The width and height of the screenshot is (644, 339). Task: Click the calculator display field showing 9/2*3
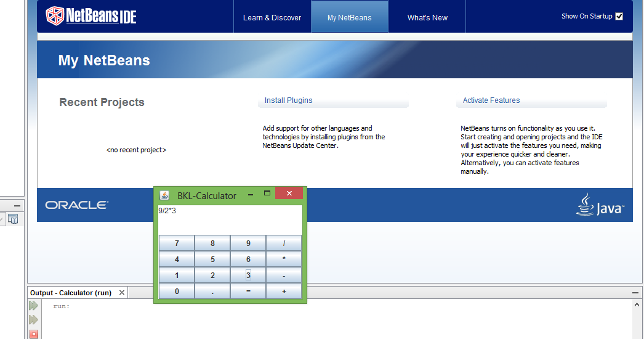(x=230, y=219)
